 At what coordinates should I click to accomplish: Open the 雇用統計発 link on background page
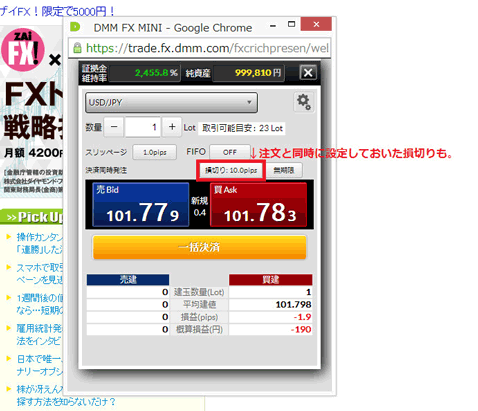pos(40,334)
